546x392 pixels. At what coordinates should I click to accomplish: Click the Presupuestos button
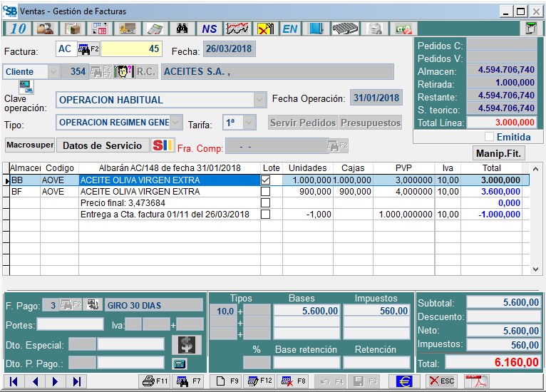tap(371, 123)
